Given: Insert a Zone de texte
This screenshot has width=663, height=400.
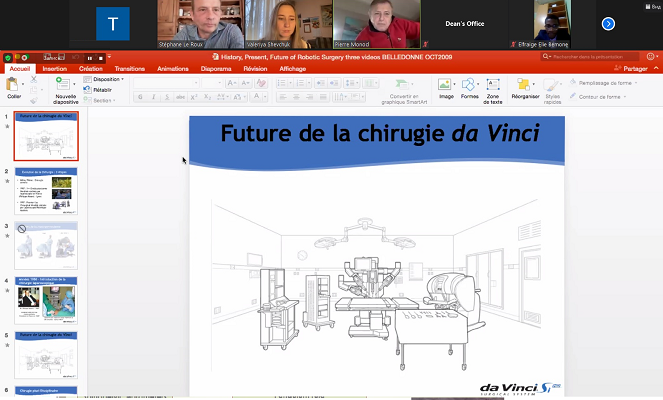Looking at the screenshot, I should [x=493, y=91].
